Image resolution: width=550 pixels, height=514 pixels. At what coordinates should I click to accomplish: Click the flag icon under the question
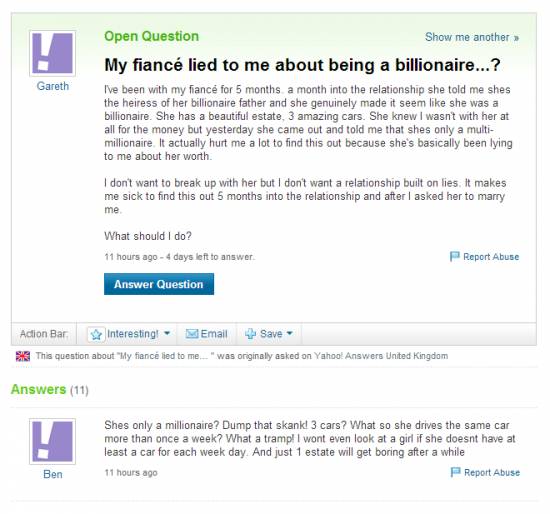pyautogui.click(x=455, y=256)
